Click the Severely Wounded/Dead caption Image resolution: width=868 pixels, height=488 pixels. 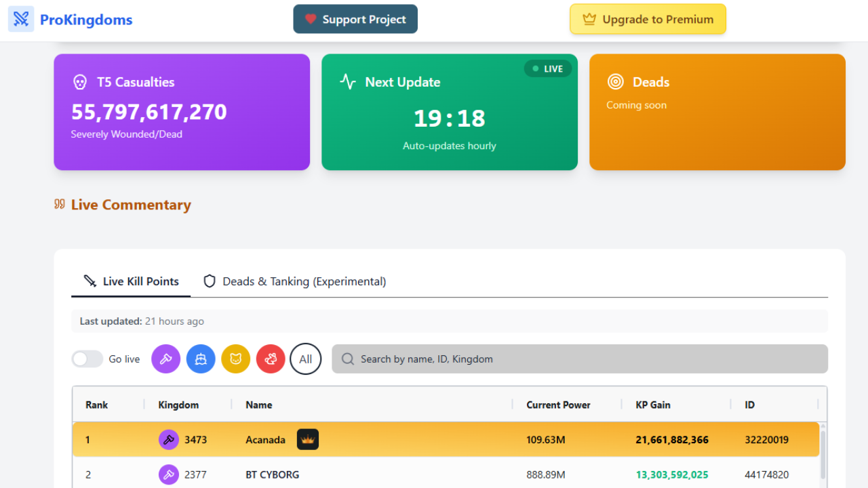click(127, 134)
